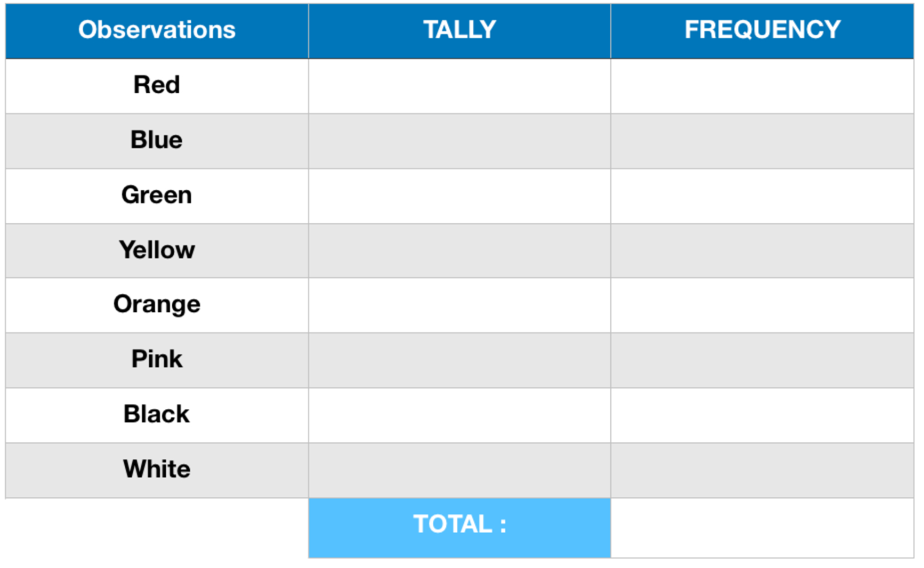This screenshot has width=924, height=568.
Task: Select the TALLY column header
Action: tap(460, 31)
